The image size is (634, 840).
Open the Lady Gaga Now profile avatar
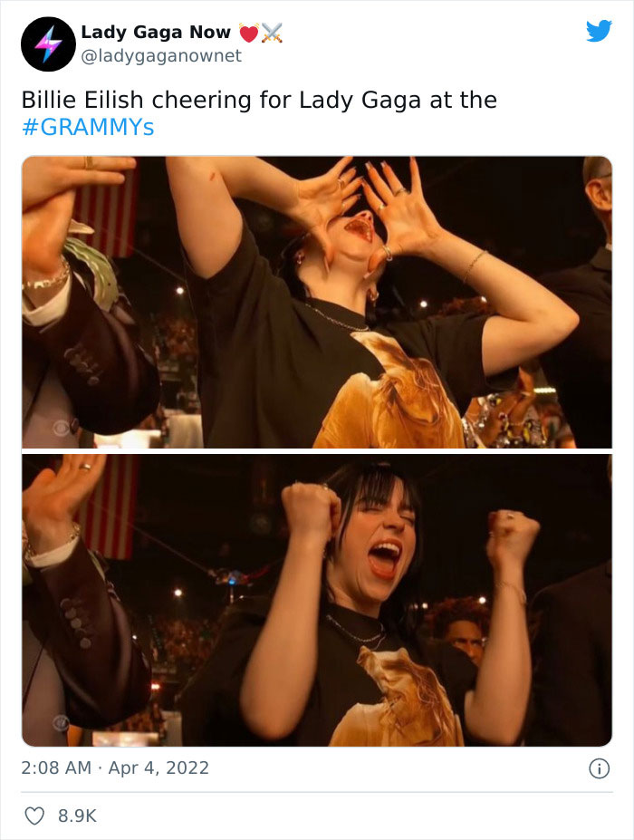[x=48, y=43]
